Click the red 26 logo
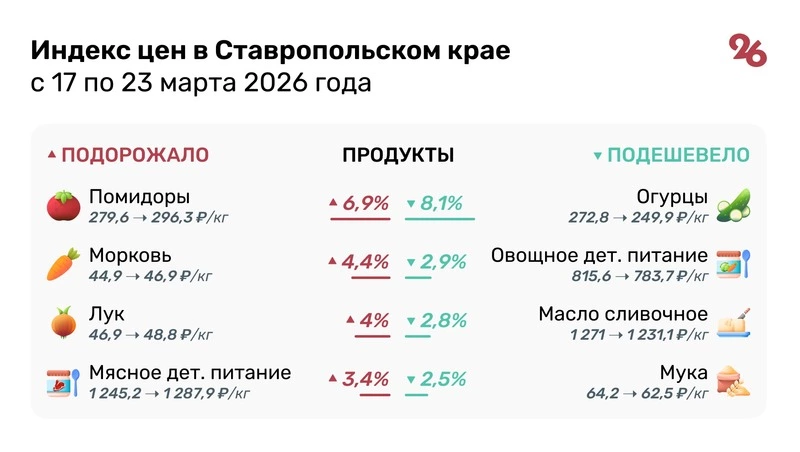The image size is (800, 452). [x=748, y=50]
